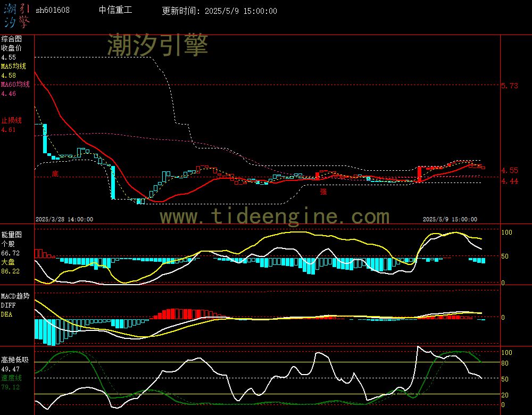Click the 大盘 value 86.22

pyautogui.click(x=11, y=271)
